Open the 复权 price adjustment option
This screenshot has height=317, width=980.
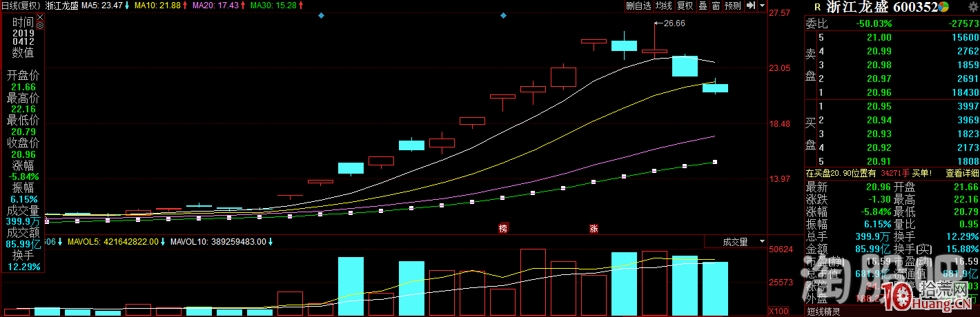pos(684,6)
